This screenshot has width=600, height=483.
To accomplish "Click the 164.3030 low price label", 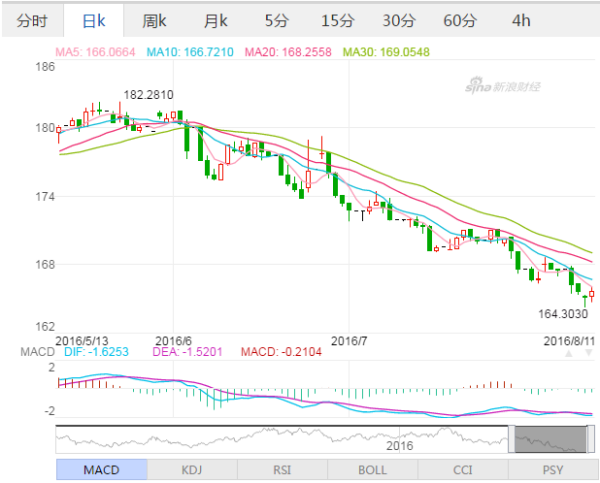I will click(x=563, y=314).
